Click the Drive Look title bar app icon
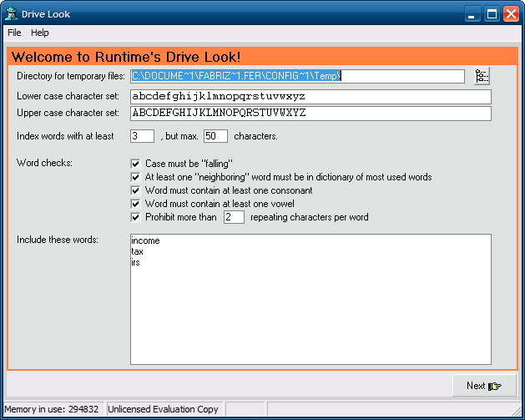The width and height of the screenshot is (525, 420). click(x=12, y=13)
